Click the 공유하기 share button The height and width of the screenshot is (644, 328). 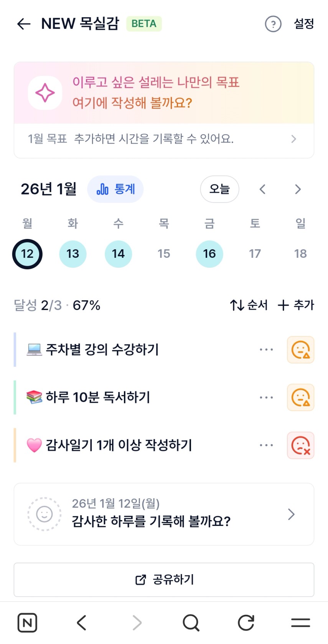pos(164,580)
